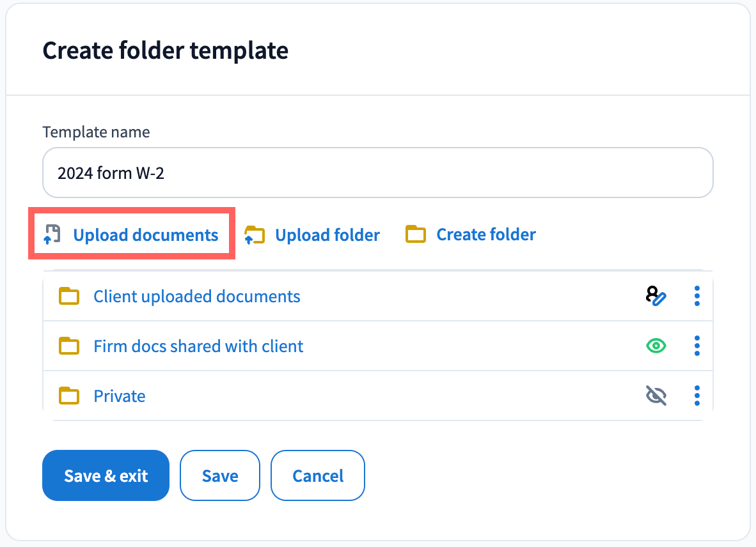Open three-dot menu for Client uploaded documents
This screenshot has width=756, height=547.
coord(697,296)
